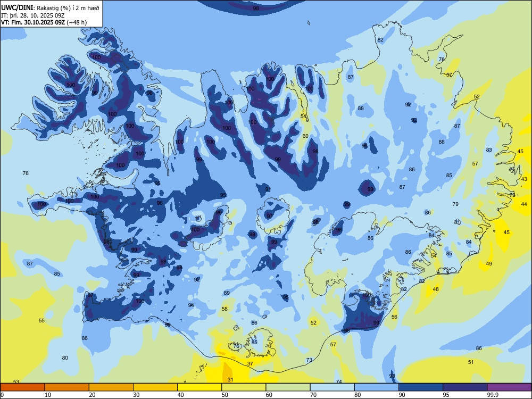Click the value 51 in the bottom-right ocean
This screenshot has height=399, width=532.
[x=471, y=362]
